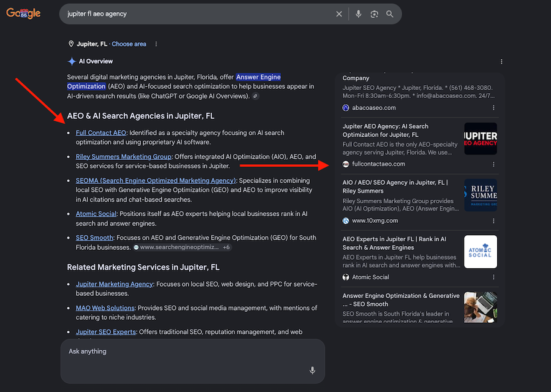This screenshot has width=551, height=392.
Task: Open the SEO Smooth link
Action: [94, 238]
